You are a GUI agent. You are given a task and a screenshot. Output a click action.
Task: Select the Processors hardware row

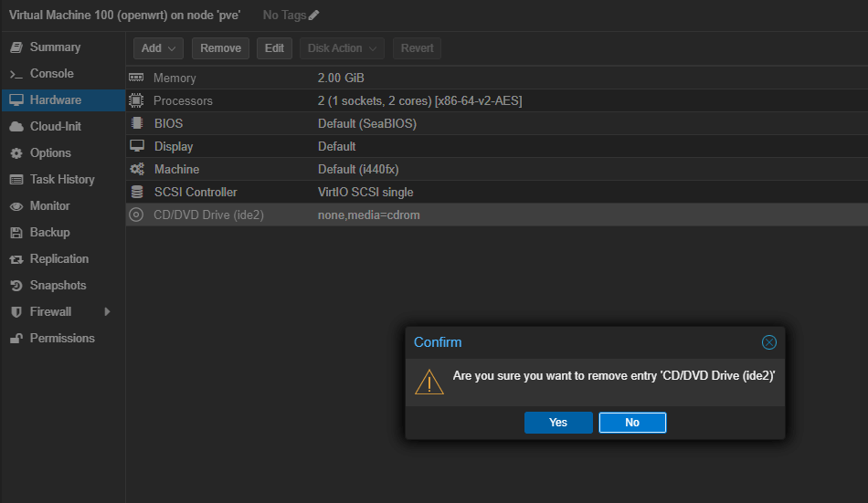419,100
